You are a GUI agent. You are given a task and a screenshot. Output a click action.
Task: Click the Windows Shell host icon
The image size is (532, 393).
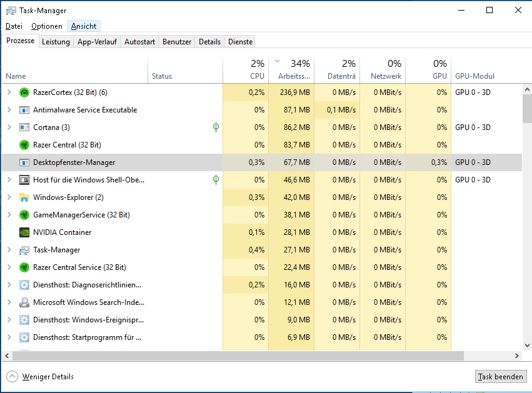point(24,180)
